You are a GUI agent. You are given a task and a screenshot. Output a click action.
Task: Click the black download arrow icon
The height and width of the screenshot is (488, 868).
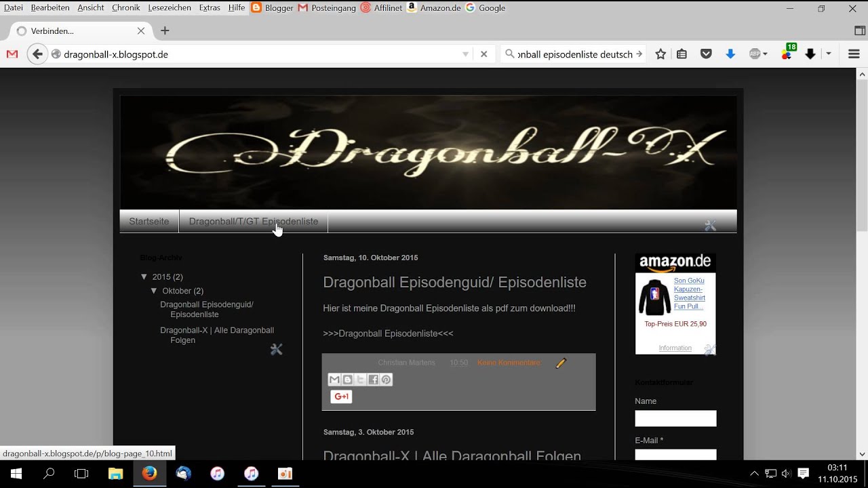[810, 54]
